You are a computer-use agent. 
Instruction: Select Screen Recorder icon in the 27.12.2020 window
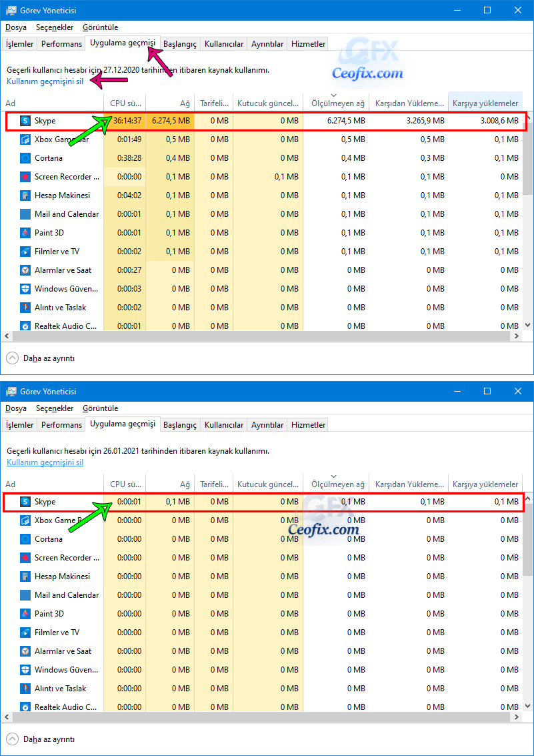click(25, 176)
